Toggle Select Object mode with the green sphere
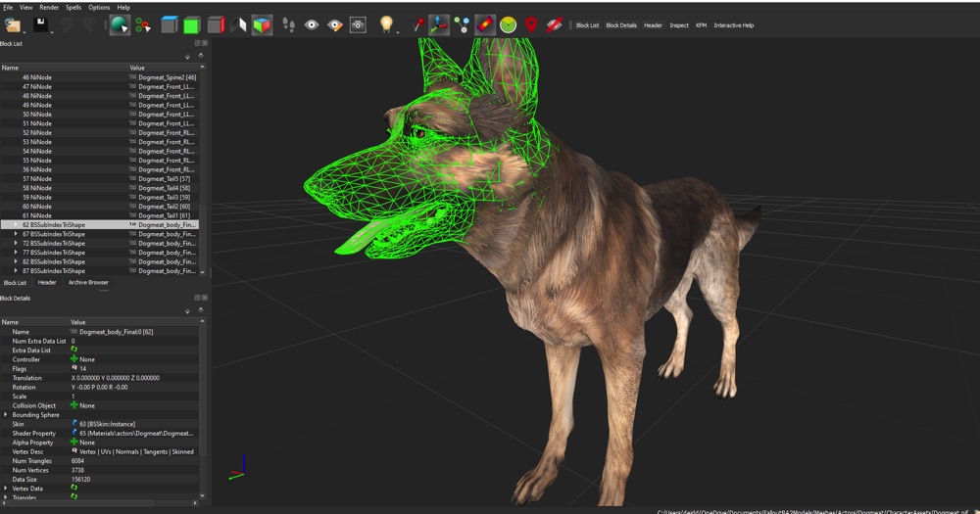Image resolution: width=980 pixels, height=514 pixels. click(x=120, y=25)
